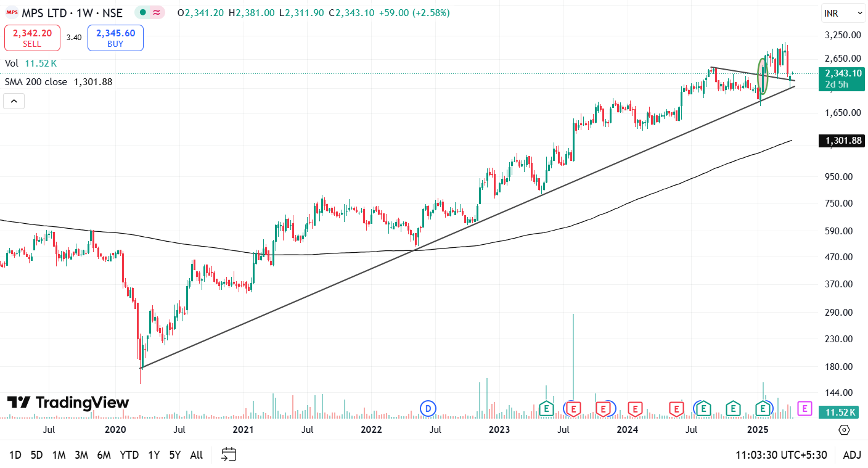
Task: Click the open price O2,341.20
Action: tap(201, 13)
